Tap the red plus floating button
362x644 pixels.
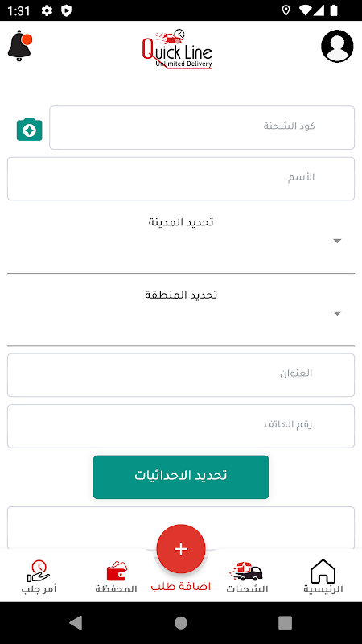point(181,549)
